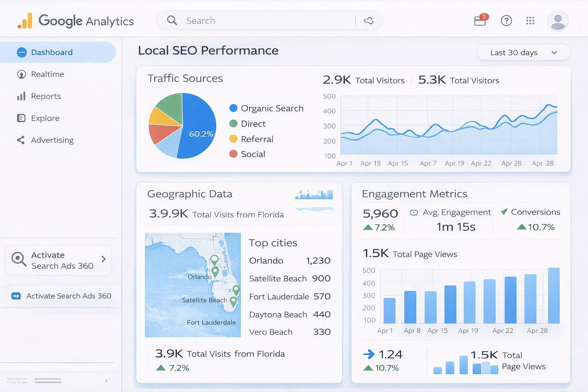Screen dimensions: 588x392
Task: Switch to the Dashboard tab
Action: pos(52,52)
